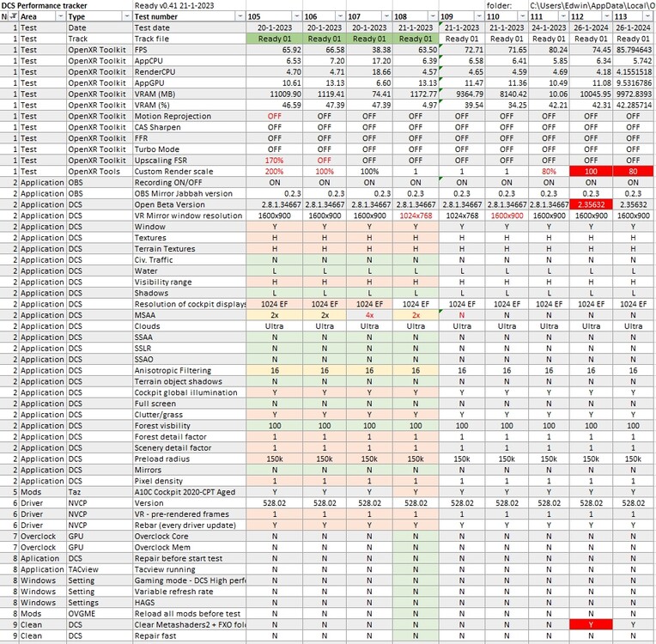Select the 'Motion Reprojection' cell
Screen dimensions: 656x644
(189, 116)
